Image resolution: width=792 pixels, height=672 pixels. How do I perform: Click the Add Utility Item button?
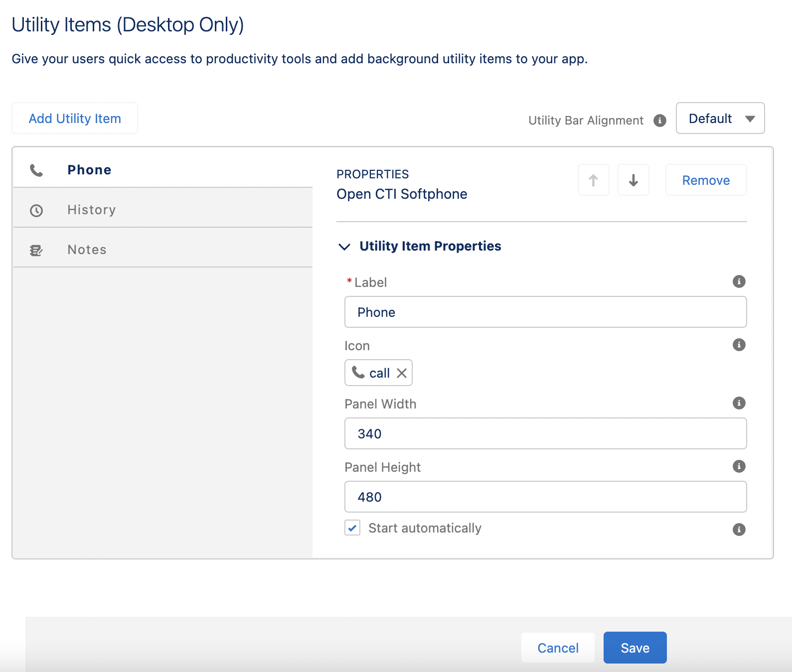pyautogui.click(x=75, y=119)
